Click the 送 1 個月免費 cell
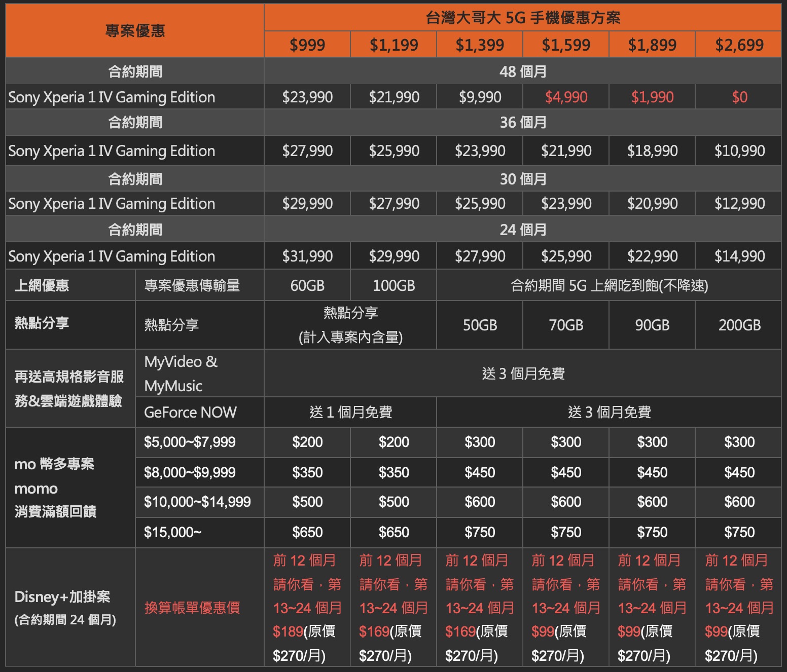The height and width of the screenshot is (672, 787). point(350,412)
